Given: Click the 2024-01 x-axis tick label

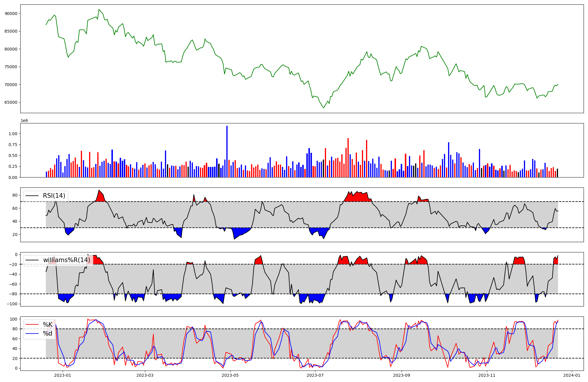Looking at the screenshot, I should pyautogui.click(x=572, y=375).
